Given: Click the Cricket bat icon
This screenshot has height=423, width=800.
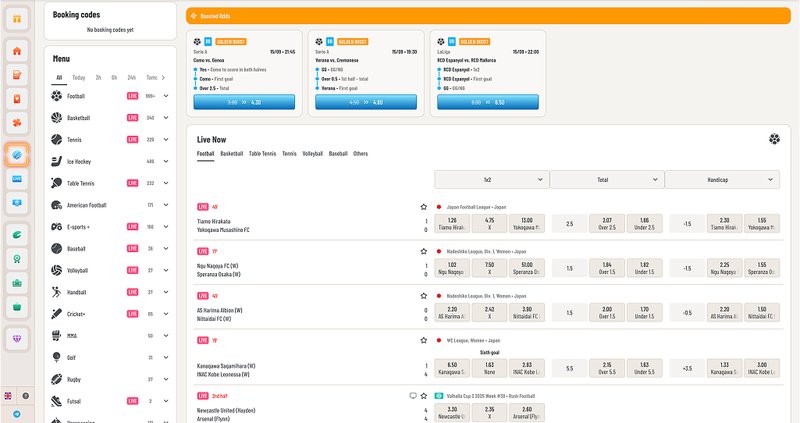Looking at the screenshot, I should [57, 314].
